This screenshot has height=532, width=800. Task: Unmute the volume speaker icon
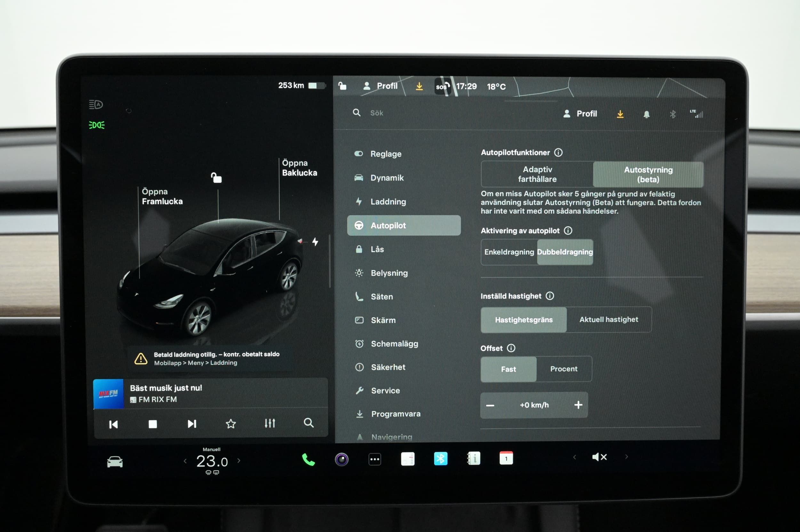click(599, 457)
